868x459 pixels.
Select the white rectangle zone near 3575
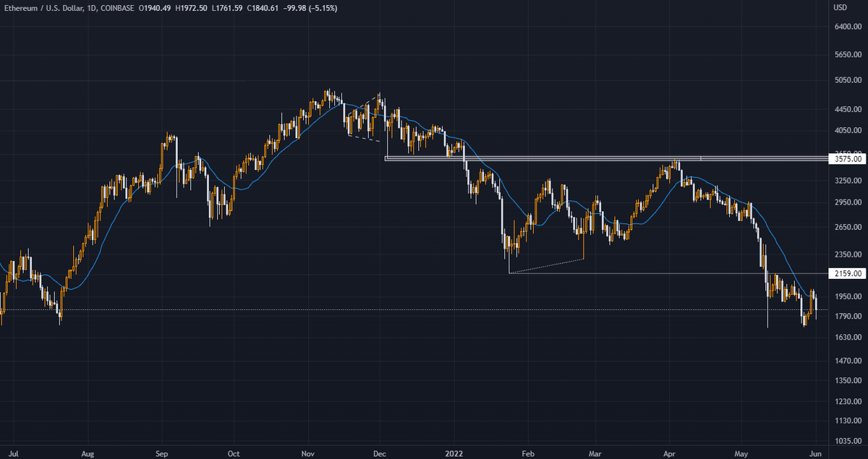(608, 158)
